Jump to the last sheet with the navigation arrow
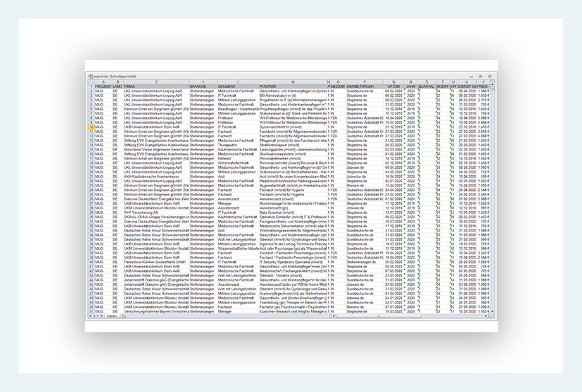The height and width of the screenshot is (392, 582). coord(102,316)
